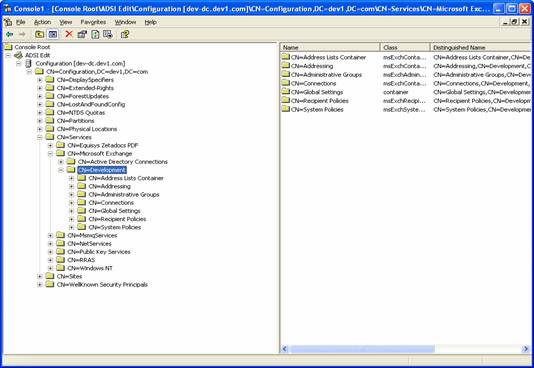
Task: Click CN=Global Settings folder icon in list
Action: coord(286,91)
